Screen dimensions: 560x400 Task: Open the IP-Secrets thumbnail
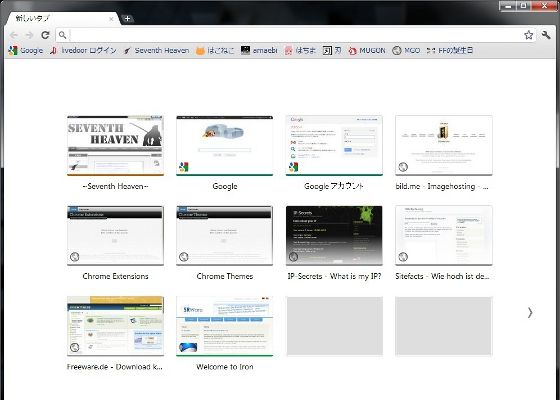click(334, 235)
